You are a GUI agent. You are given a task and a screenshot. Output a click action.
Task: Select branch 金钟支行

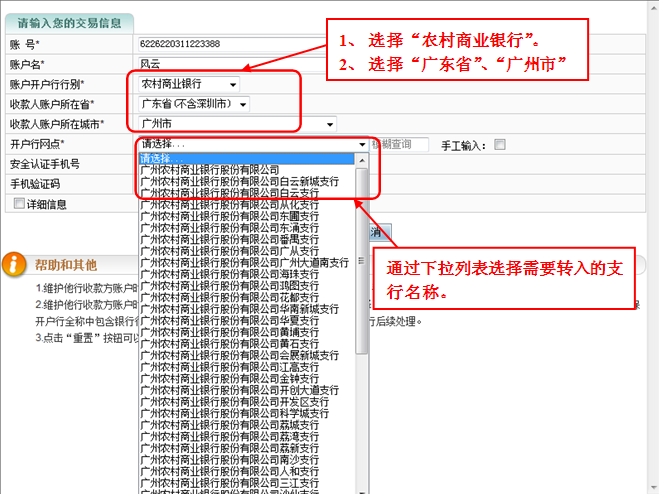pyautogui.click(x=247, y=379)
